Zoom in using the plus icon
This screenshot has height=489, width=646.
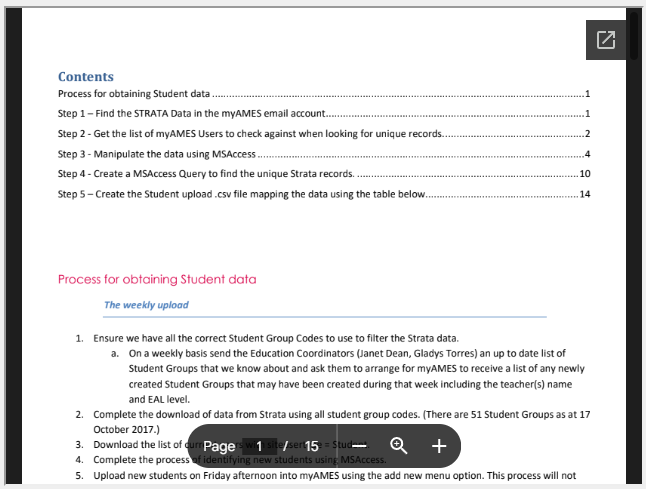[439, 446]
